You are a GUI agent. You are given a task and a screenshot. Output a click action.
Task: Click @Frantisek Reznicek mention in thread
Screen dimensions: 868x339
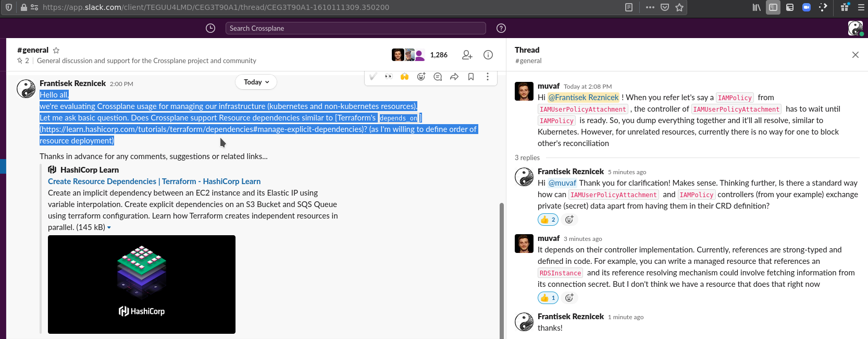(584, 98)
